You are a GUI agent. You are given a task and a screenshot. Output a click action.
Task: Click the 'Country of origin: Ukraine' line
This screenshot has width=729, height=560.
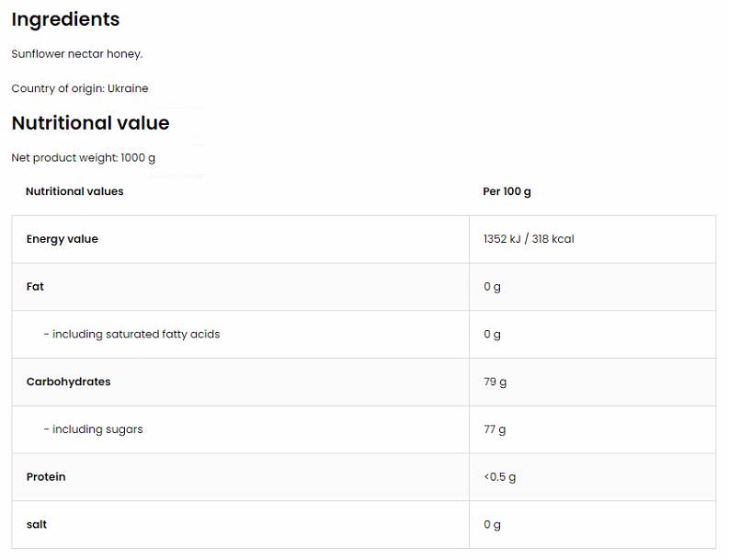click(80, 89)
